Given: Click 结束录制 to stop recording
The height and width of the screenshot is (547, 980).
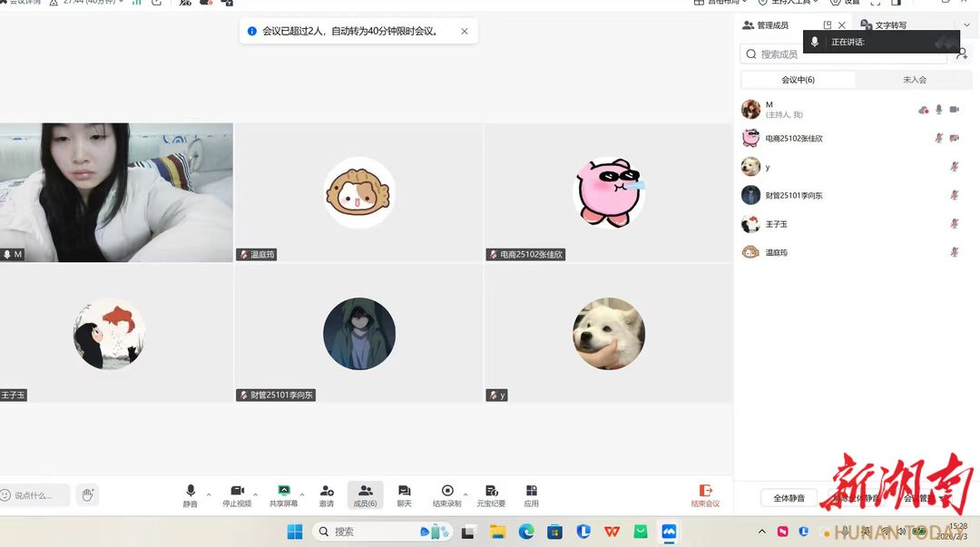Looking at the screenshot, I should [446, 494].
